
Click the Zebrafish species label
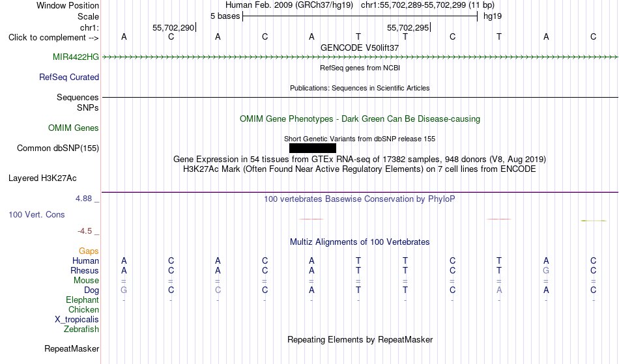81,329
